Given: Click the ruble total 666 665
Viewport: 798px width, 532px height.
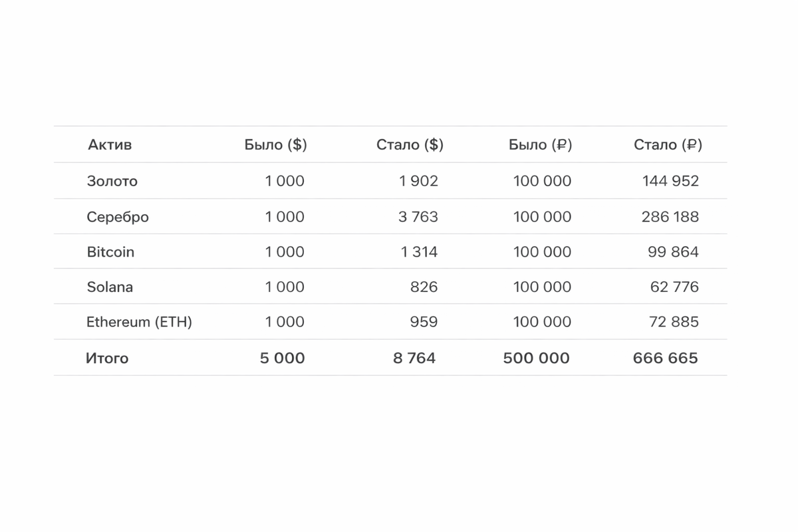Looking at the screenshot, I should click(x=665, y=358).
